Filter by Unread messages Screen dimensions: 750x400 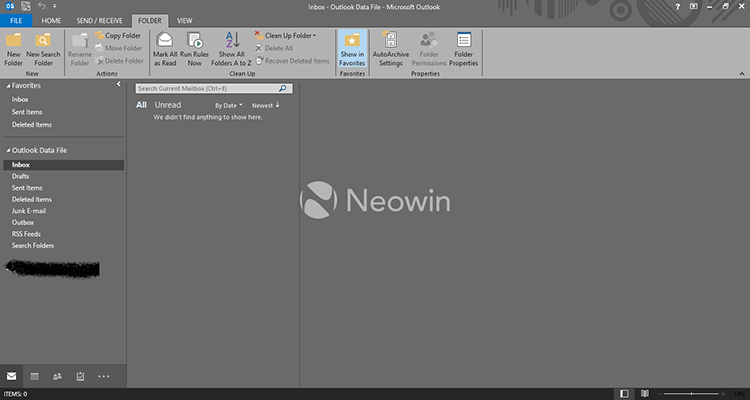168,105
